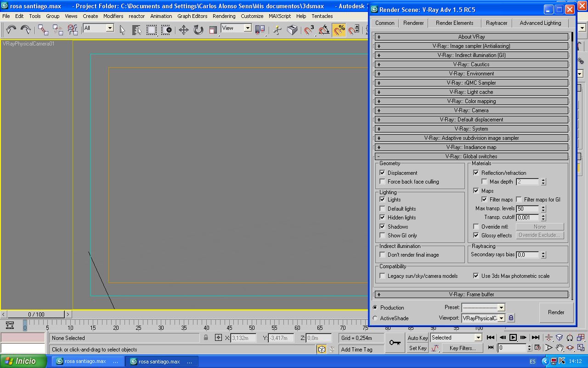Screen dimensions: 588x368
Task: Jump to the animation start frame
Action: [x=491, y=338]
